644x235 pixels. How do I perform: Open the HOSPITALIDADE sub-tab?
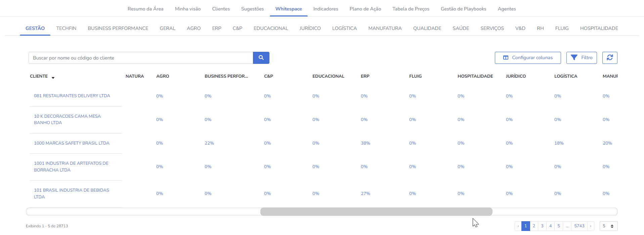599,28
